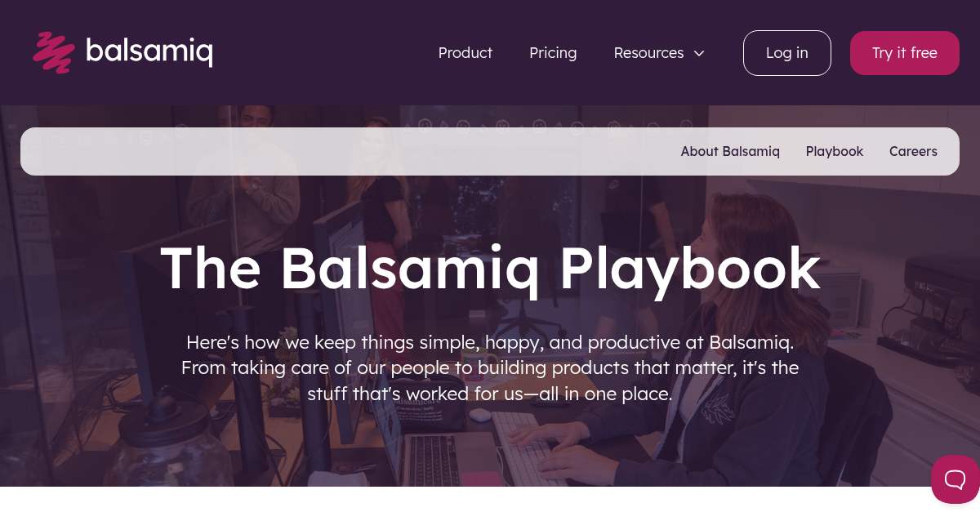Click the Log in button
Image resolution: width=980 pixels, height=512 pixels.
[x=786, y=52]
